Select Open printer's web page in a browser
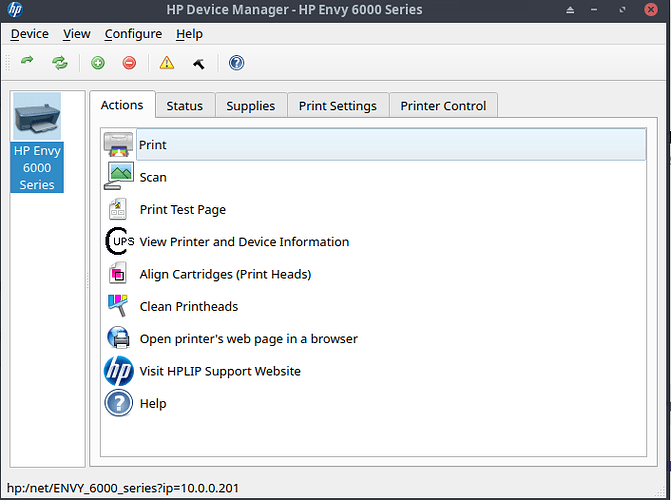The height and width of the screenshot is (500, 671). (x=249, y=339)
